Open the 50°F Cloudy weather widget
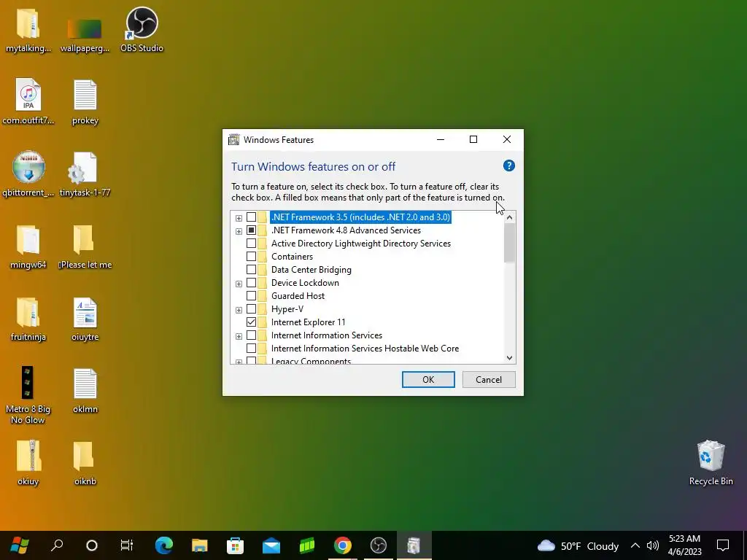Screen dimensions: 747x560 [x=578, y=545]
